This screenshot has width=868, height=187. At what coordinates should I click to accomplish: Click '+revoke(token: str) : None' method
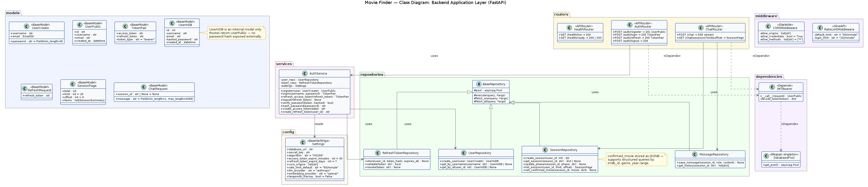coord(383,167)
